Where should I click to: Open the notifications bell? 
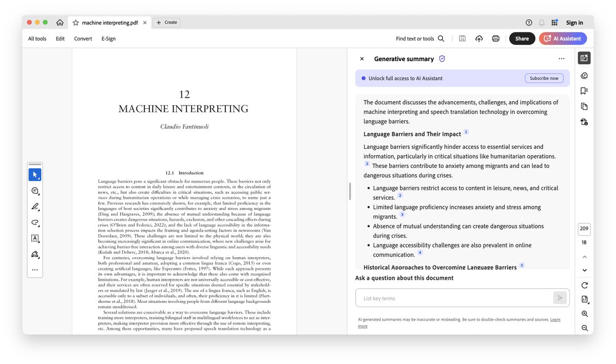(x=542, y=23)
